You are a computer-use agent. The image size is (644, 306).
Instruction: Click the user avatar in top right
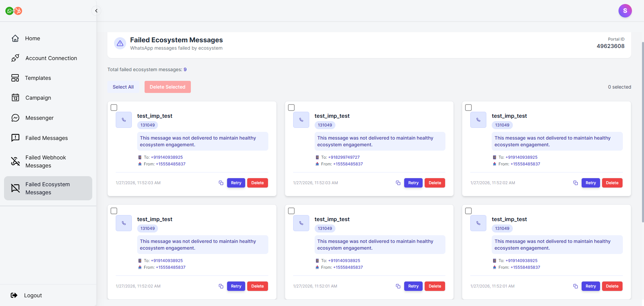click(625, 11)
